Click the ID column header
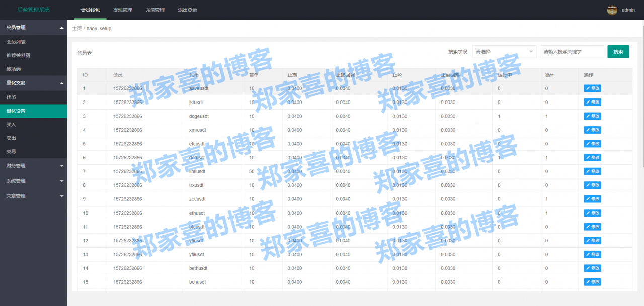Viewport: 644px width, 306px height. coord(93,75)
